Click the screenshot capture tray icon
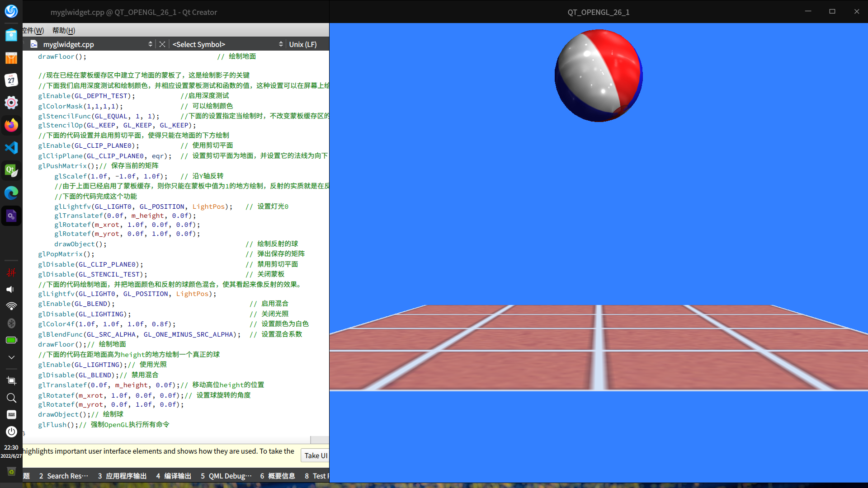Screen dimensions: 868x488 coord(11,381)
